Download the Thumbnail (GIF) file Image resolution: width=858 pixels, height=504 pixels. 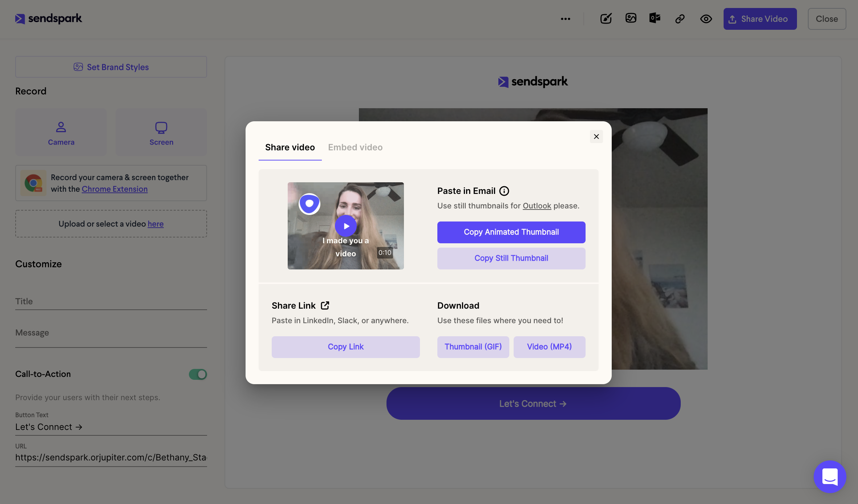473,347
